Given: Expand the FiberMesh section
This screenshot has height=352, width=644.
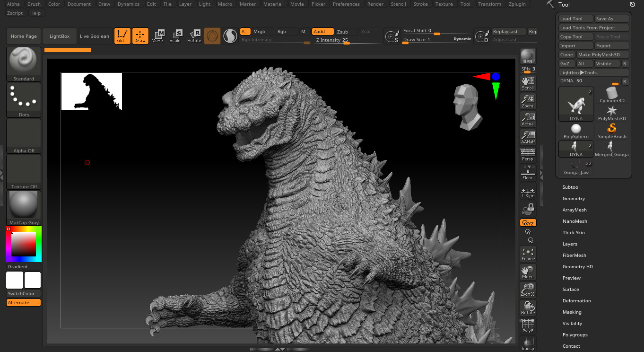Looking at the screenshot, I should tap(574, 255).
